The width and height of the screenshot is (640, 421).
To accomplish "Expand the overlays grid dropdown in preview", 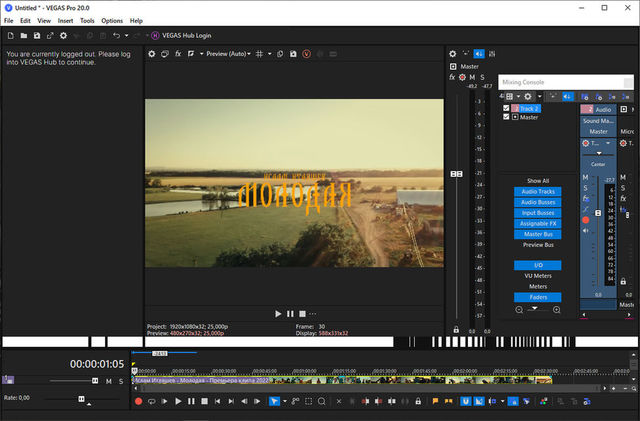I will (271, 54).
